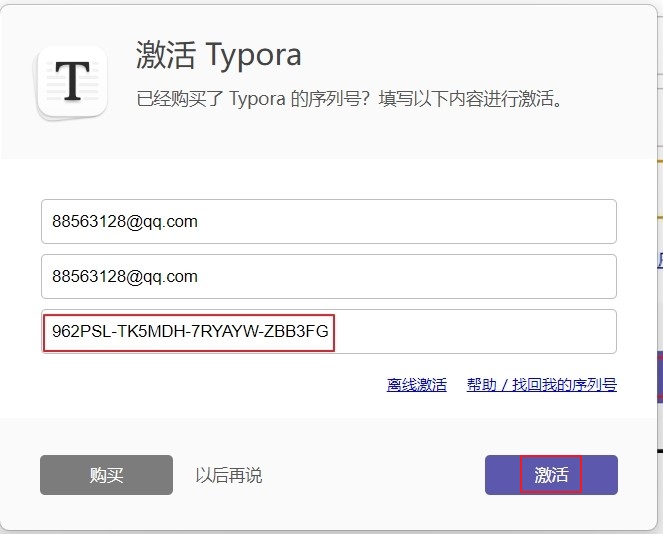The height and width of the screenshot is (534, 663).
Task: Focus the serial number field 962PSL-TK5MDH
Action: pos(329,331)
